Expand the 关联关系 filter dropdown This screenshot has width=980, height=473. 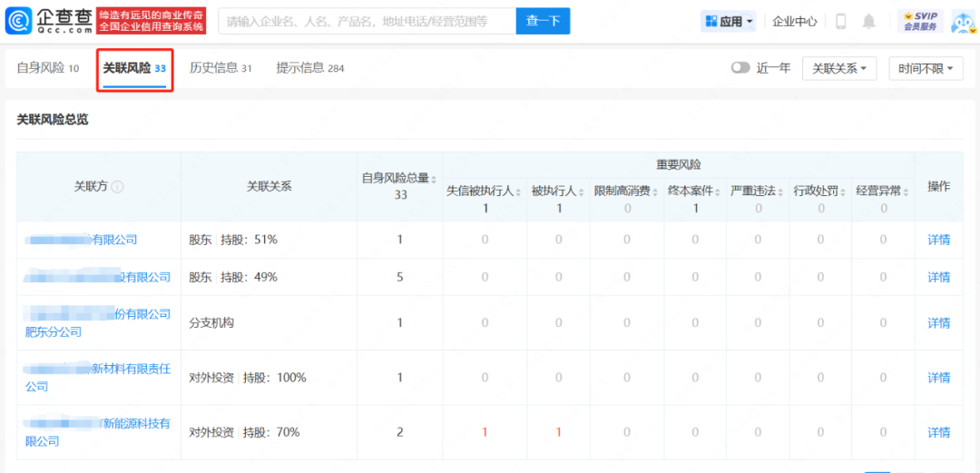[x=839, y=68]
